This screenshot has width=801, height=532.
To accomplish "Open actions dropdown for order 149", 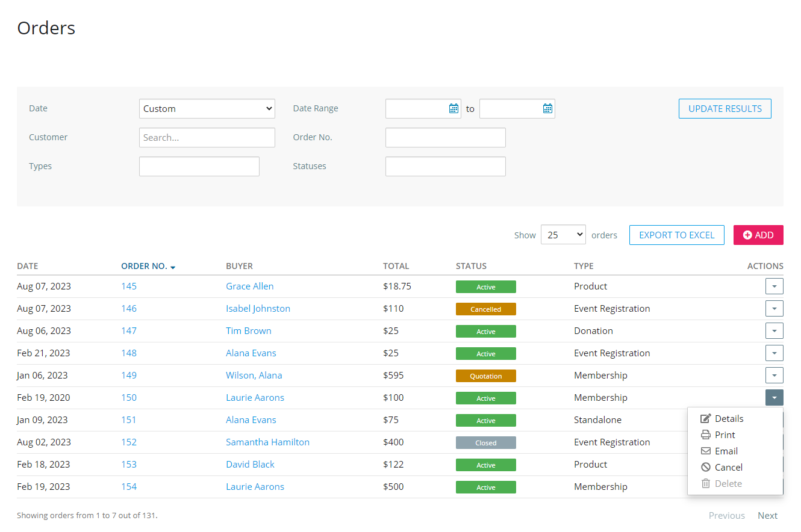I will pyautogui.click(x=774, y=376).
